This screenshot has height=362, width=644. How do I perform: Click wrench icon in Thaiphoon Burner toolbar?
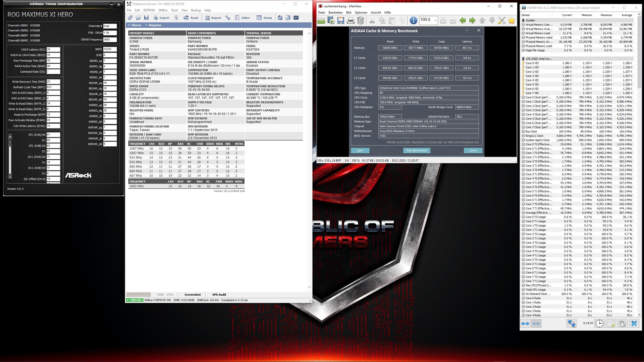pyautogui.click(x=228, y=18)
